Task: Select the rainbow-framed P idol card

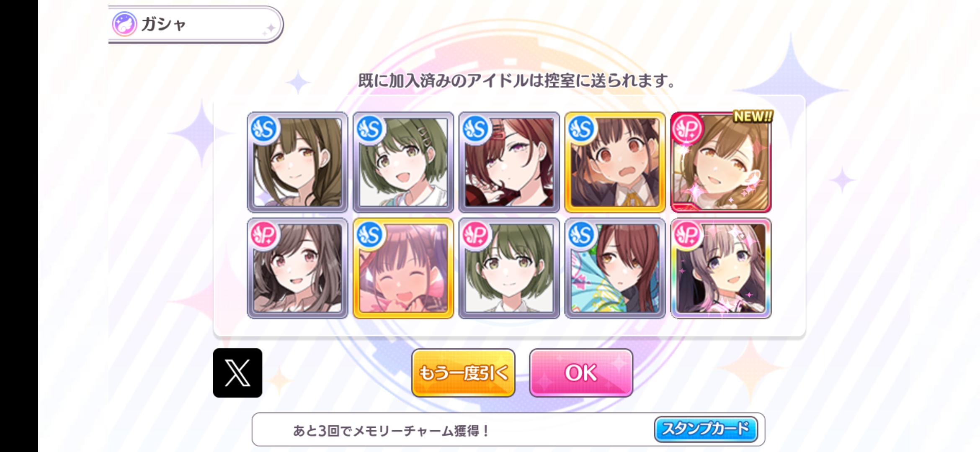Action: point(721,268)
